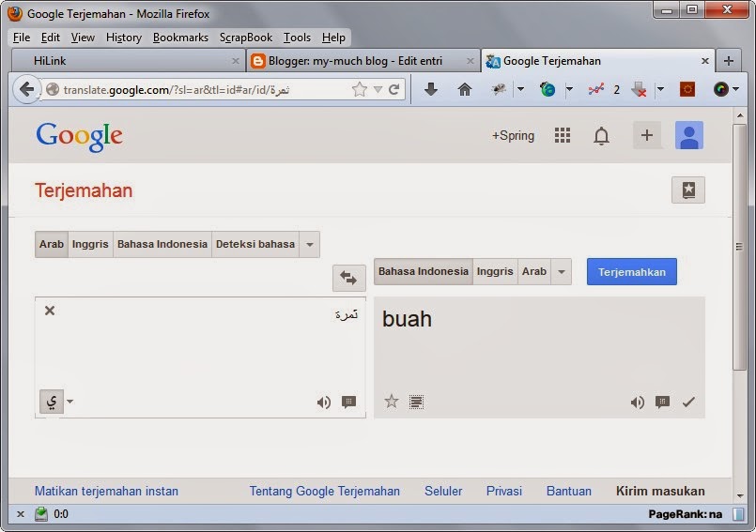Open Tentang Google Terjemahan link

tap(325, 491)
